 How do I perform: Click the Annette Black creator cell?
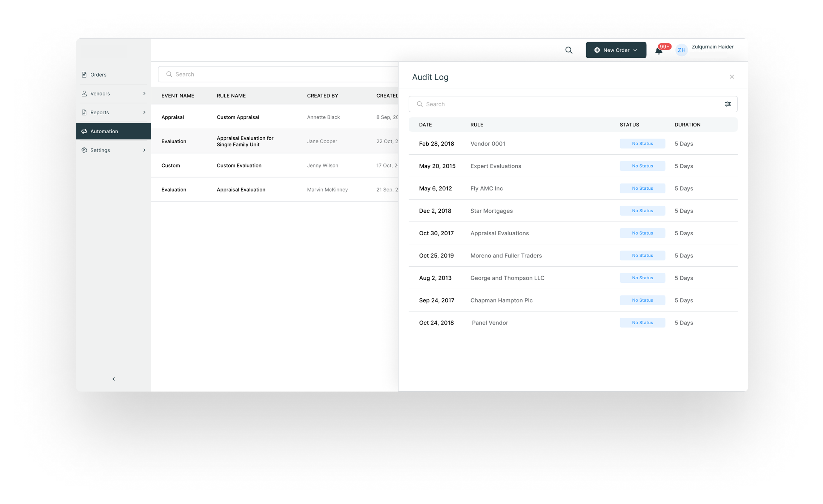pyautogui.click(x=323, y=117)
